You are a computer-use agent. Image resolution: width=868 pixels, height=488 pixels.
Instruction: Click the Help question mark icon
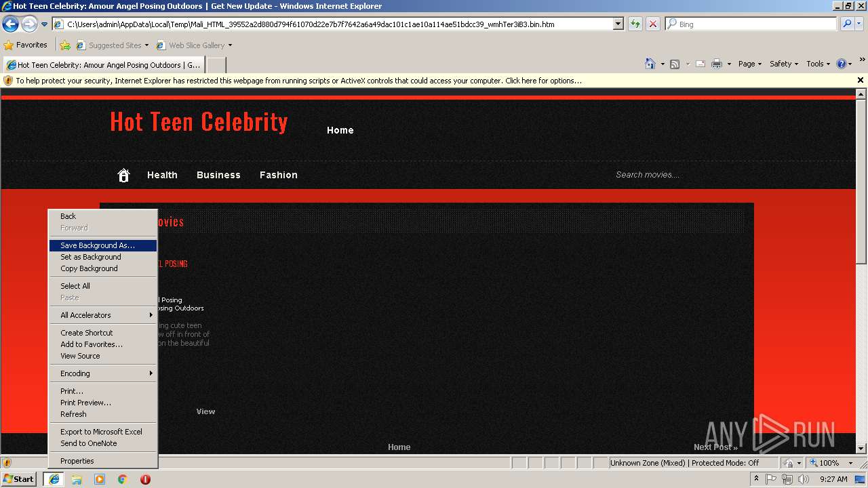pyautogui.click(x=842, y=64)
